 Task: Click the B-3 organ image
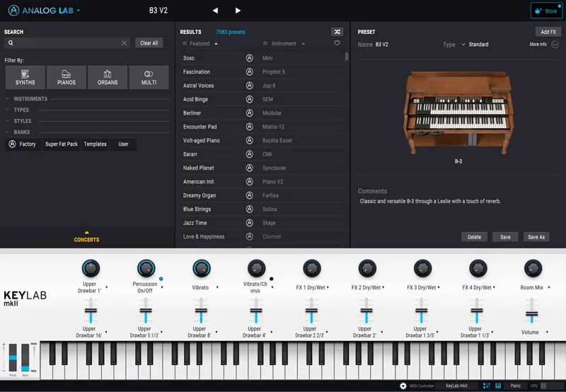click(458, 113)
